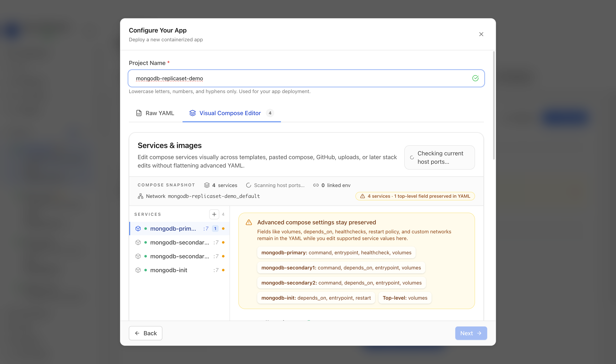Select the first mongodb-secondar... service row

179,242
